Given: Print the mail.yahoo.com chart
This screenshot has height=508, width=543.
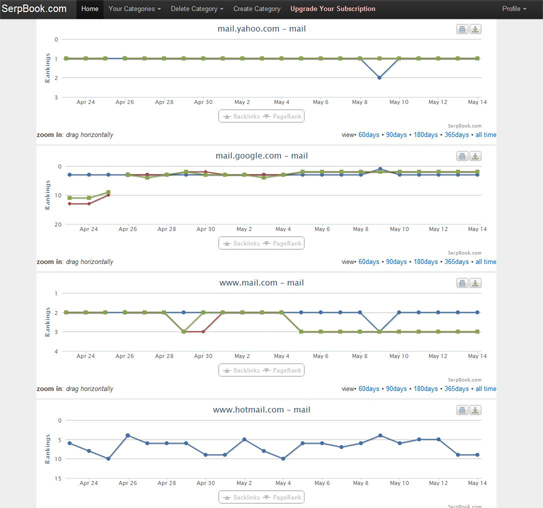Looking at the screenshot, I should click(462, 29).
